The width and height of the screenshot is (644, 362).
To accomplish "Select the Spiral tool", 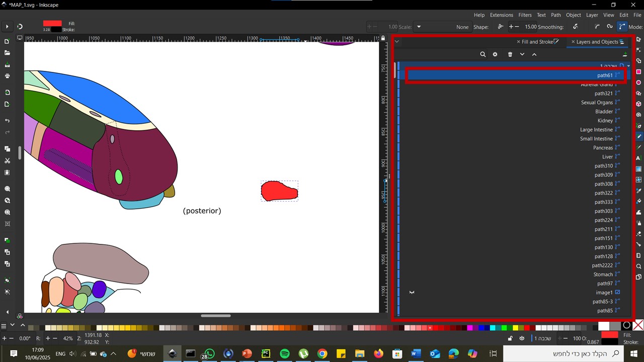I will (x=638, y=115).
